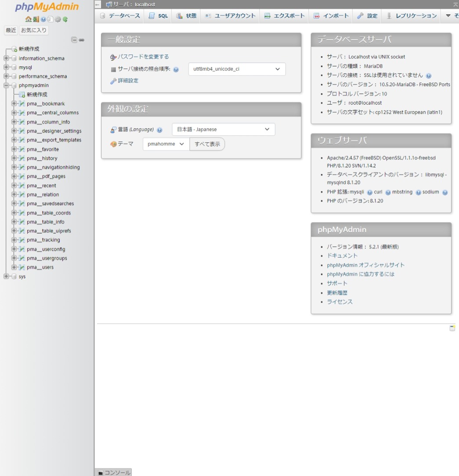Open phpMyAdmin に協力するには link
This screenshot has height=476, width=459.
361,274
